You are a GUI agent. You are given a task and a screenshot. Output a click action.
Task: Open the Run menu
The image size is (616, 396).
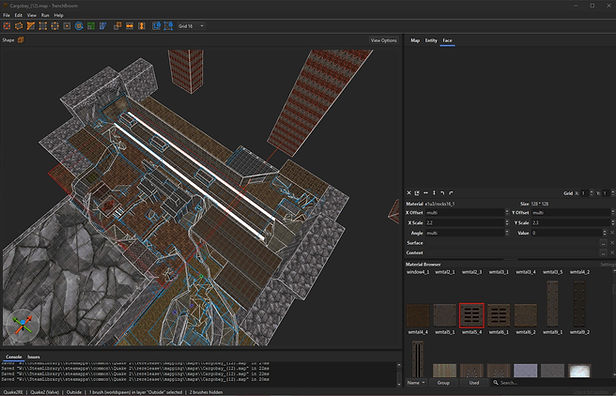(x=45, y=15)
